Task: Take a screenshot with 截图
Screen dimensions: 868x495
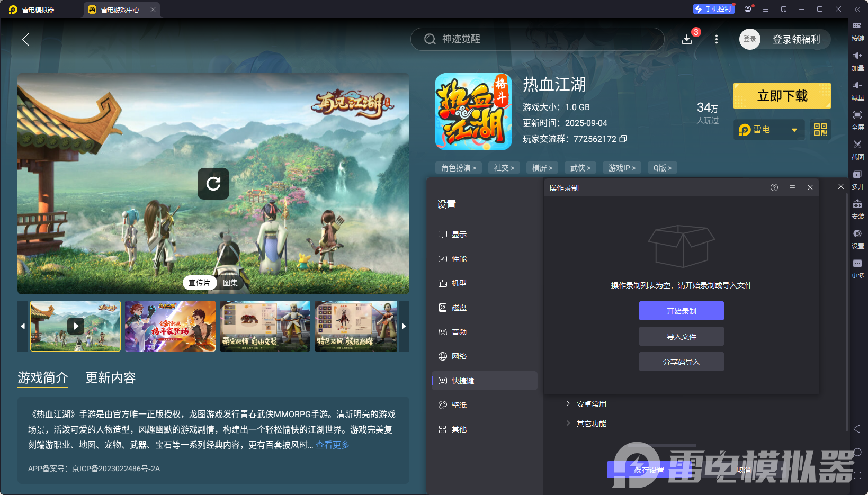Action: pos(857,150)
